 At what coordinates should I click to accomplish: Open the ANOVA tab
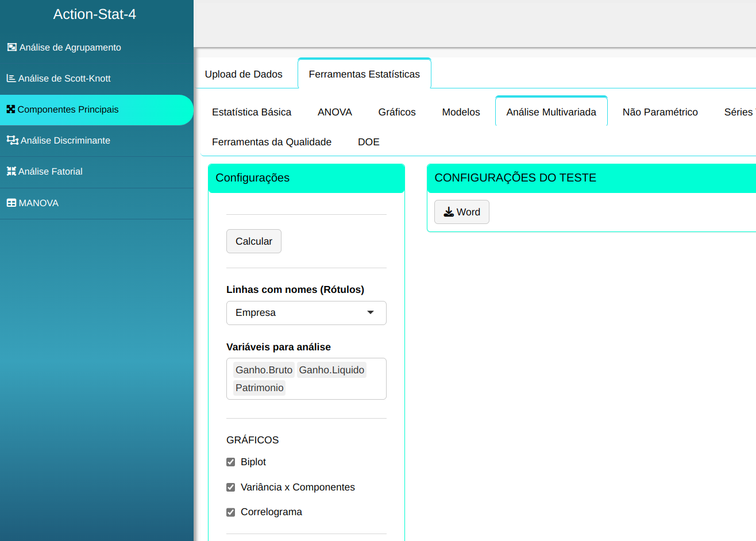(334, 112)
